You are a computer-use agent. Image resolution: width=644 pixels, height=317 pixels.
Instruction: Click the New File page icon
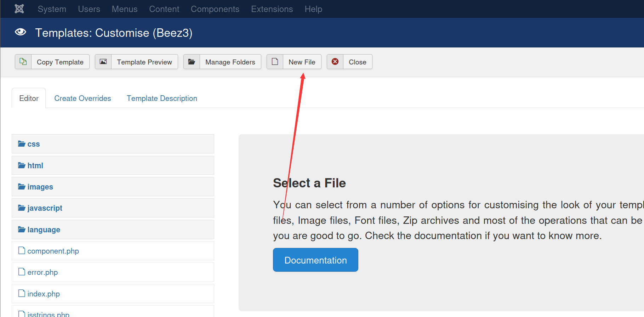(275, 62)
